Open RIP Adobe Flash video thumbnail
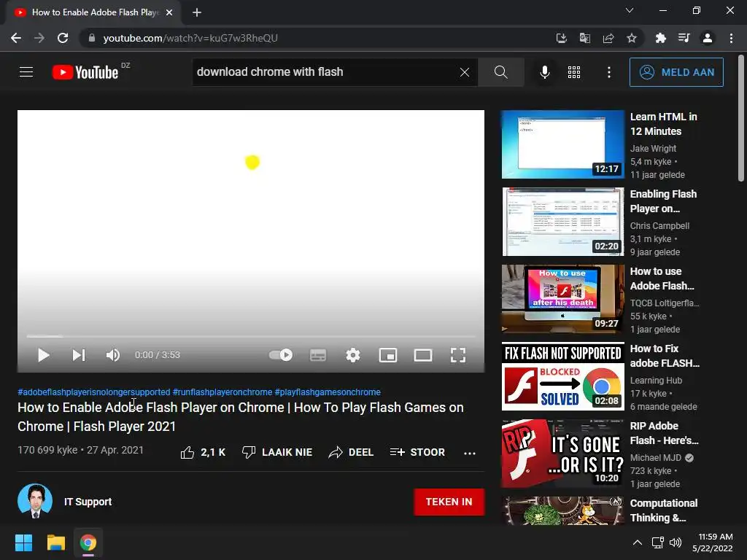 [562, 454]
